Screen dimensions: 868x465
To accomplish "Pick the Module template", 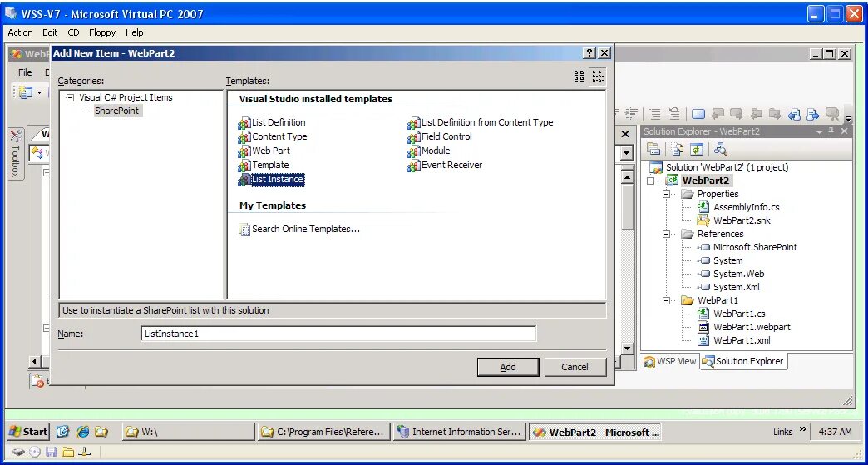I will [x=429, y=151].
